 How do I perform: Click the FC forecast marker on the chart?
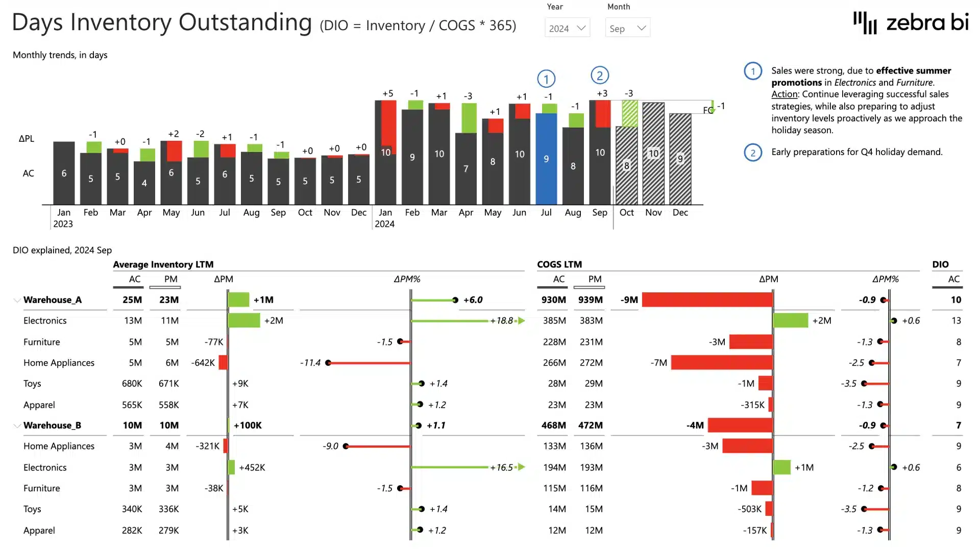[709, 110]
